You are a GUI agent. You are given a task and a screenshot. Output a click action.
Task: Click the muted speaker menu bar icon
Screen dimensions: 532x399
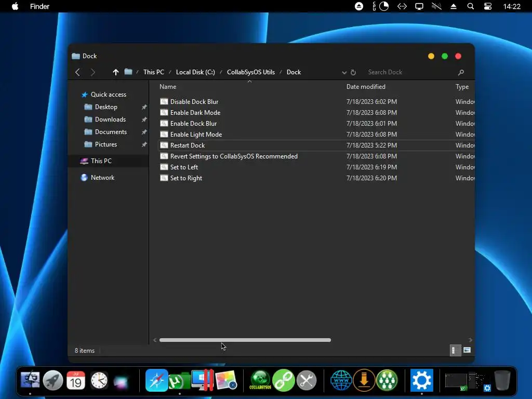pos(436,6)
